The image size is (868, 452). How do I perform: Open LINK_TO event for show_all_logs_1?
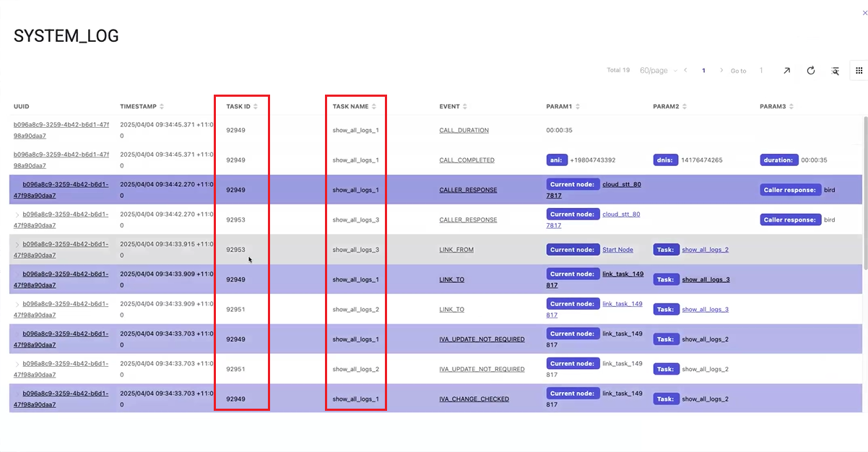click(x=451, y=279)
